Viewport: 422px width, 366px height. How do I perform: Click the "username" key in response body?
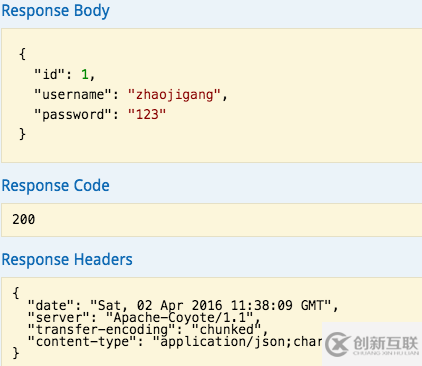tap(73, 95)
